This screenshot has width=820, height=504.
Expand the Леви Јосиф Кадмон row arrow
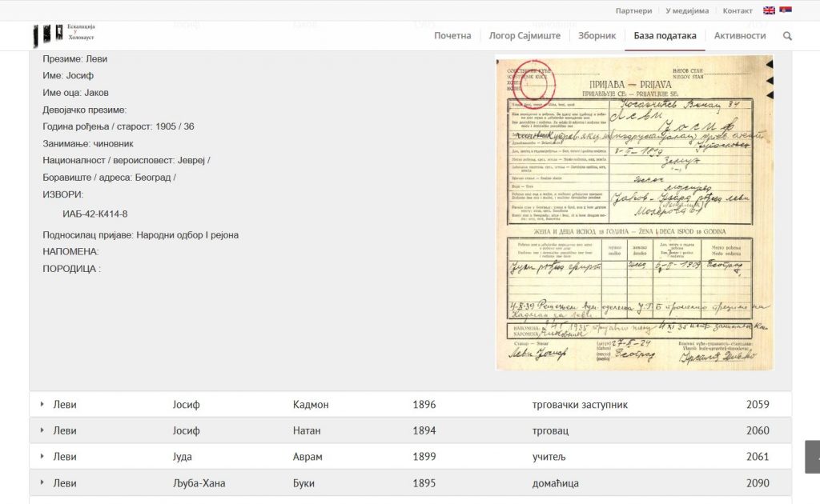tap(42, 405)
